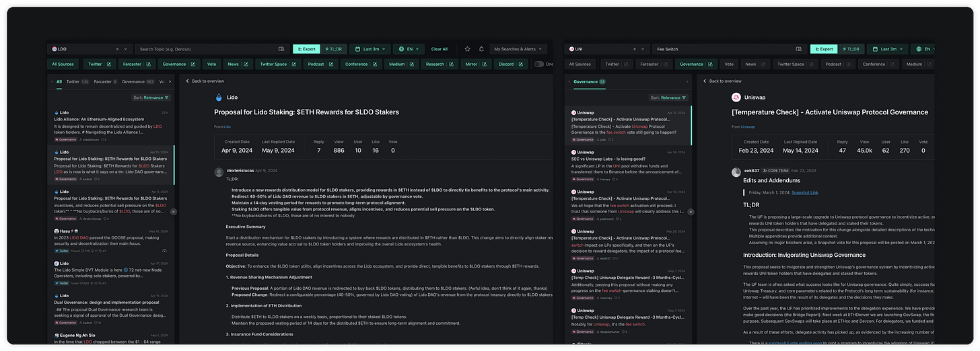Open My Searches & Alerts dropdown
Screen dimensions: 980x351
[519, 49]
